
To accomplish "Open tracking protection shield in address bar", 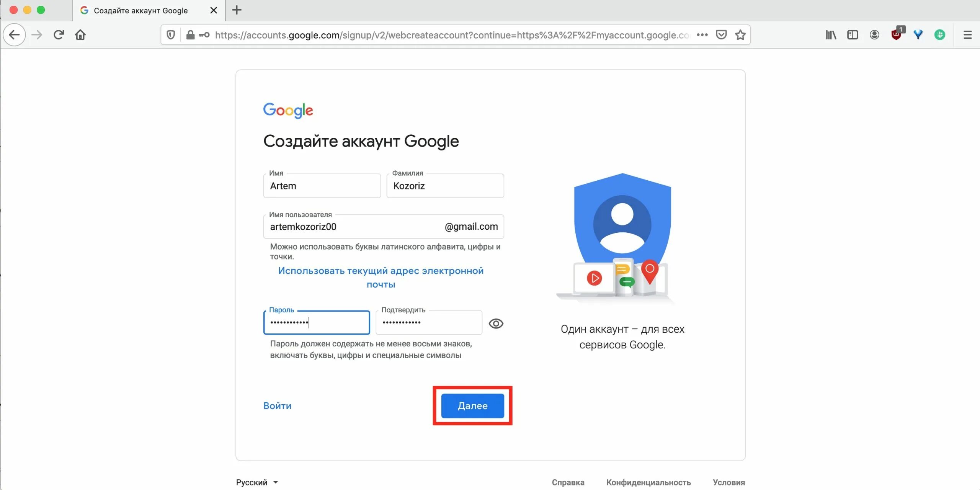I will click(x=171, y=35).
